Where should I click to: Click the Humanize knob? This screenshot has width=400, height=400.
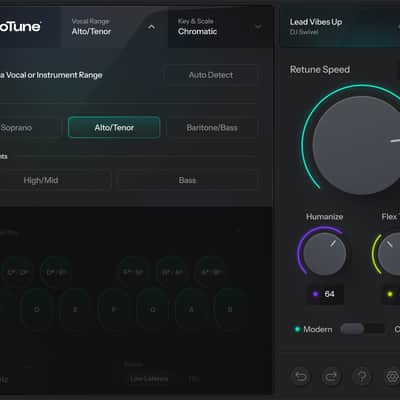[324, 254]
